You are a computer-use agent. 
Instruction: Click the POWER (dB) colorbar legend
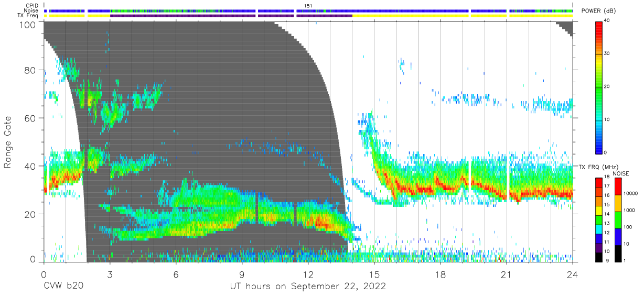599,86
